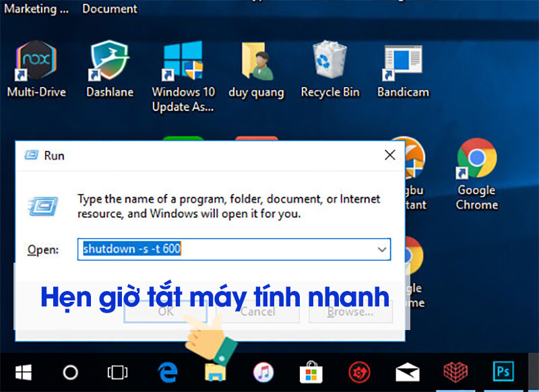Expand the Open field history dropdown
539x392 pixels.
tap(383, 249)
